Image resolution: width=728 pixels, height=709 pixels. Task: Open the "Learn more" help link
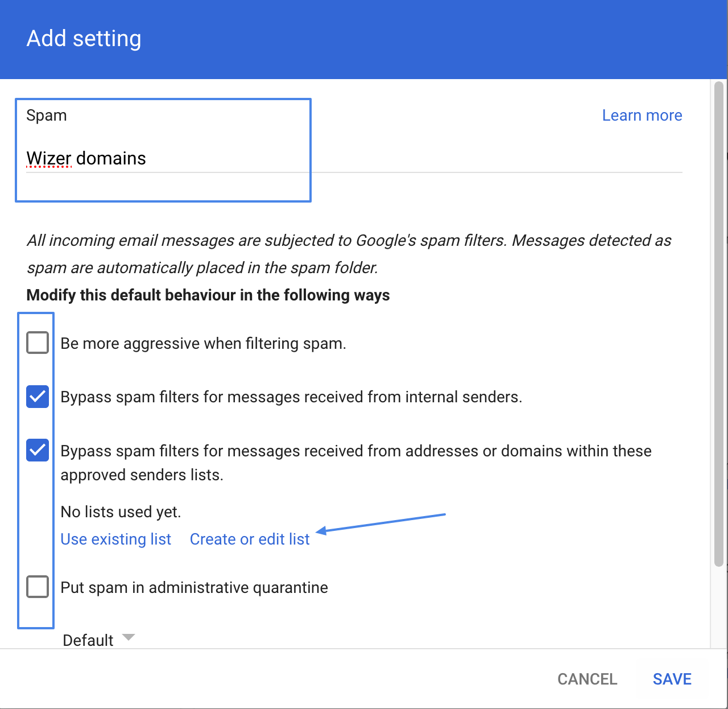click(642, 115)
